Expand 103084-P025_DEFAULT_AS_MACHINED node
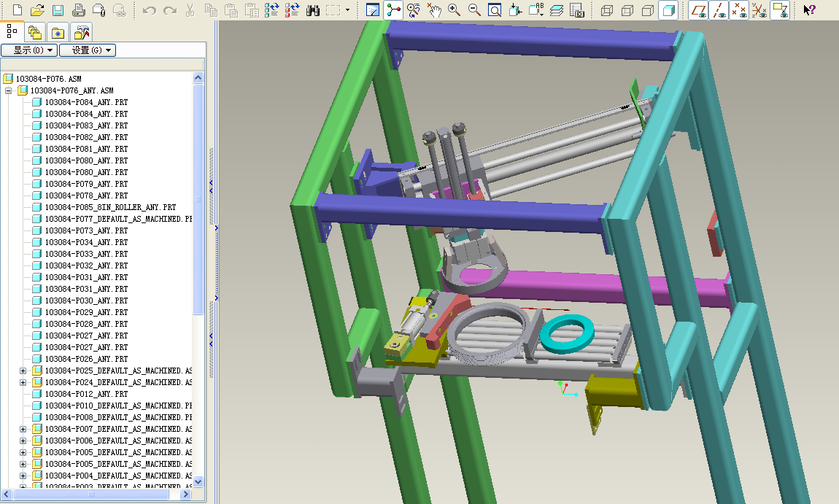Screen dimensions: 839x504 pos(23,371)
